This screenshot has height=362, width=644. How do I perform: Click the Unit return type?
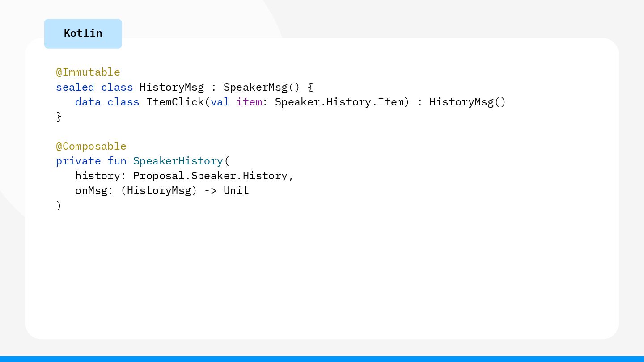236,190
